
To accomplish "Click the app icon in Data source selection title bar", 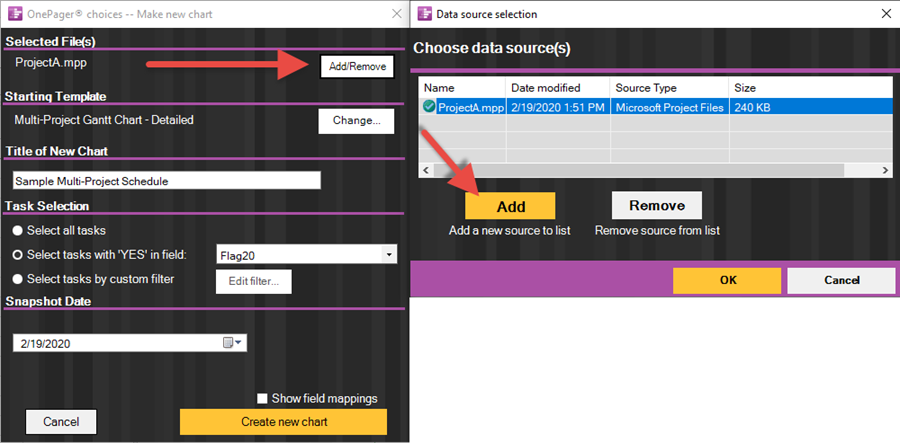I will 424,14.
